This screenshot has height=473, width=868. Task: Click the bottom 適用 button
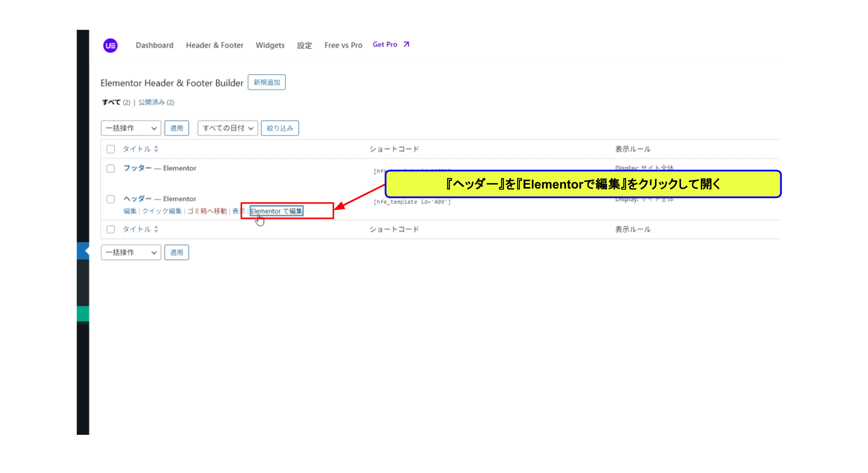pyautogui.click(x=177, y=252)
